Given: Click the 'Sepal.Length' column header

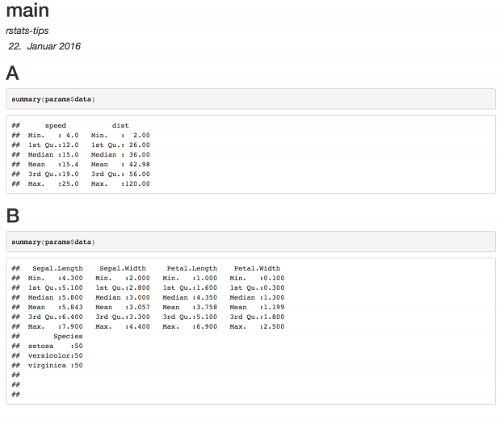Looking at the screenshot, I should [58, 268].
